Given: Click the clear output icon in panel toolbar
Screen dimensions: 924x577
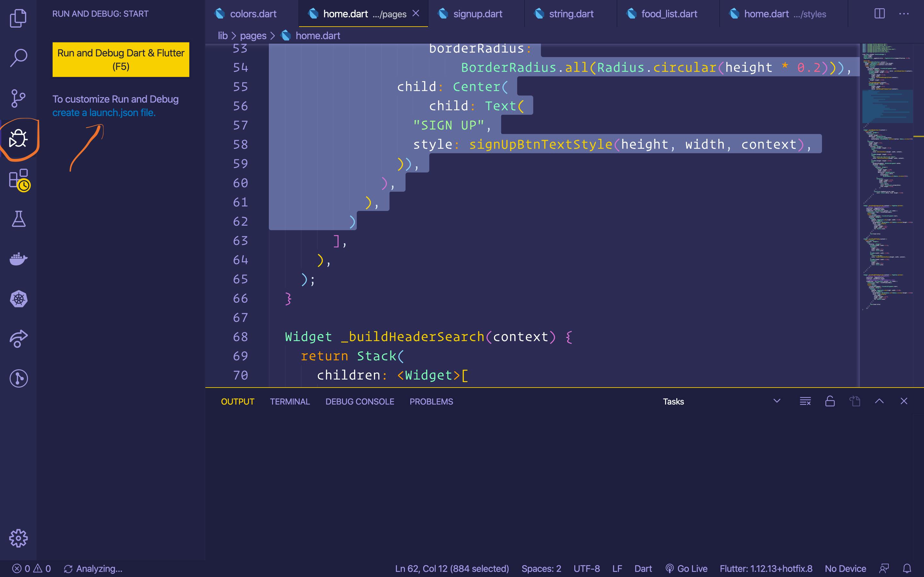Looking at the screenshot, I should tap(805, 401).
